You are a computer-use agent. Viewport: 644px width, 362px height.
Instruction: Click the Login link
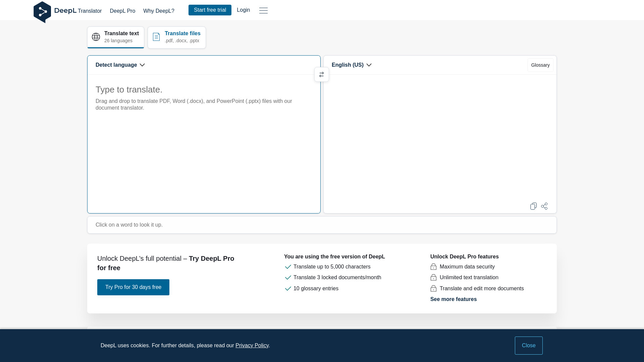pos(243,10)
